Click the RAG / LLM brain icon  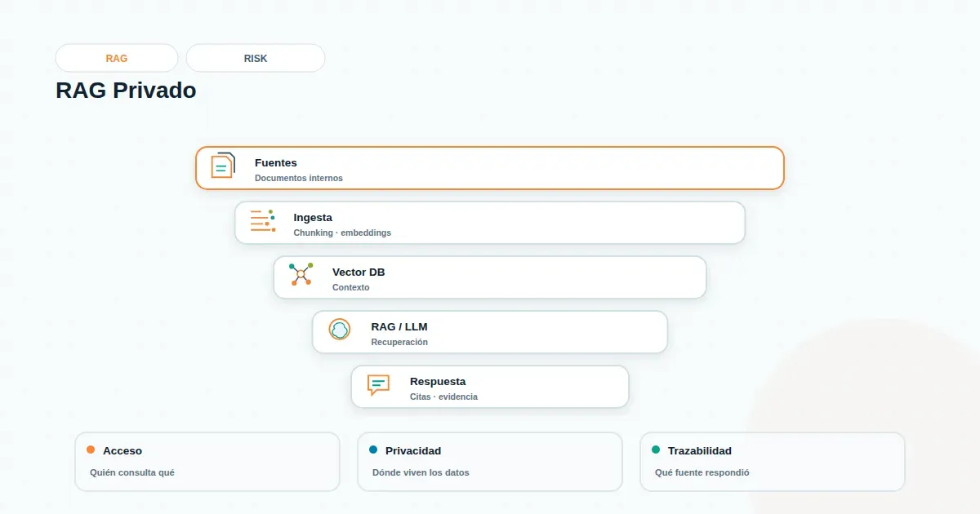point(340,330)
